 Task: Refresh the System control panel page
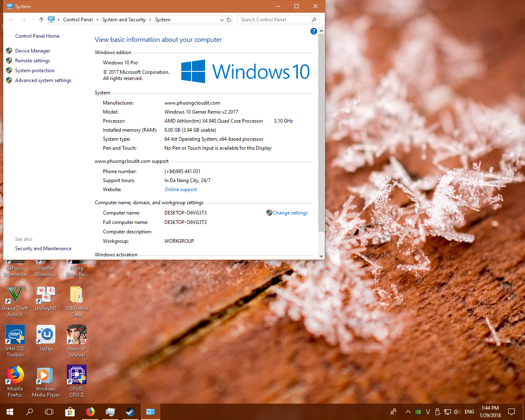229,20
